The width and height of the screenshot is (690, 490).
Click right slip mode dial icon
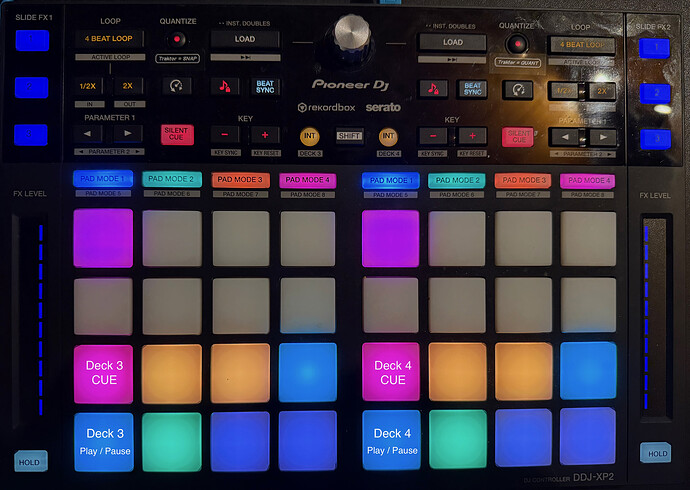518,90
